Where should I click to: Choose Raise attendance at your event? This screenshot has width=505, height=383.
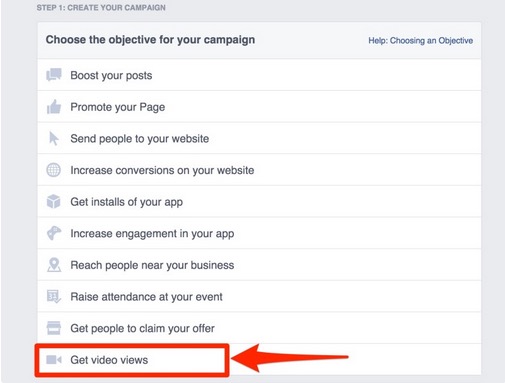[x=259, y=297]
